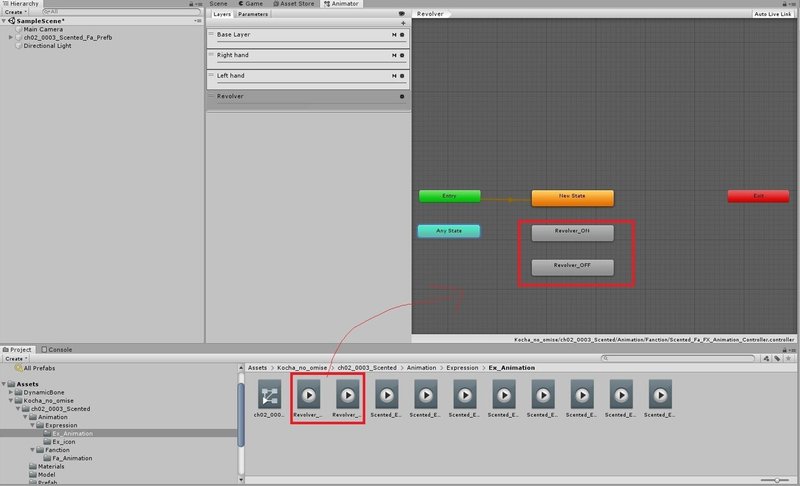The width and height of the screenshot is (800, 486).
Task: Open SampleScene options menu icon
Action: click(197, 21)
